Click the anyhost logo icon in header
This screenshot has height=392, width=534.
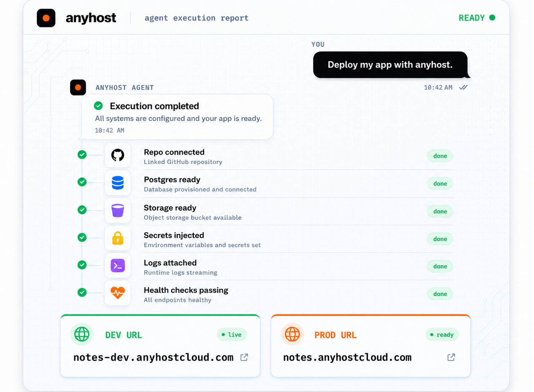tap(46, 18)
